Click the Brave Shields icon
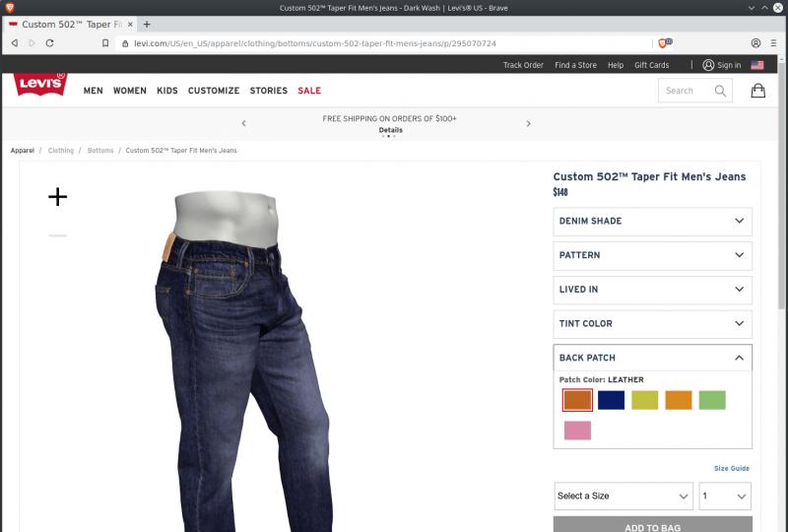This screenshot has width=788, height=532. point(663,43)
